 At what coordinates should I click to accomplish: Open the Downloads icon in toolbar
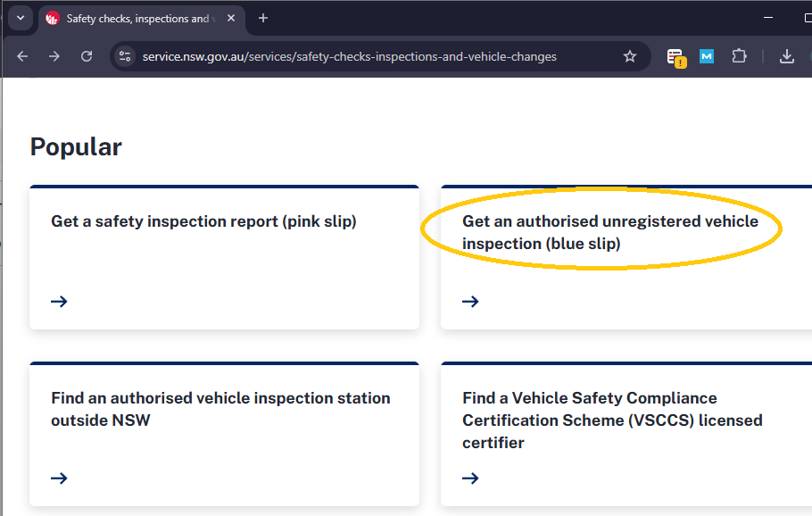pyautogui.click(x=786, y=56)
